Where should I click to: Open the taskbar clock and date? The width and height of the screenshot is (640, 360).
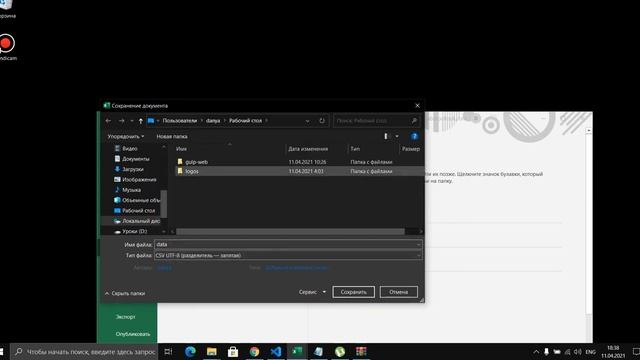coord(613,352)
